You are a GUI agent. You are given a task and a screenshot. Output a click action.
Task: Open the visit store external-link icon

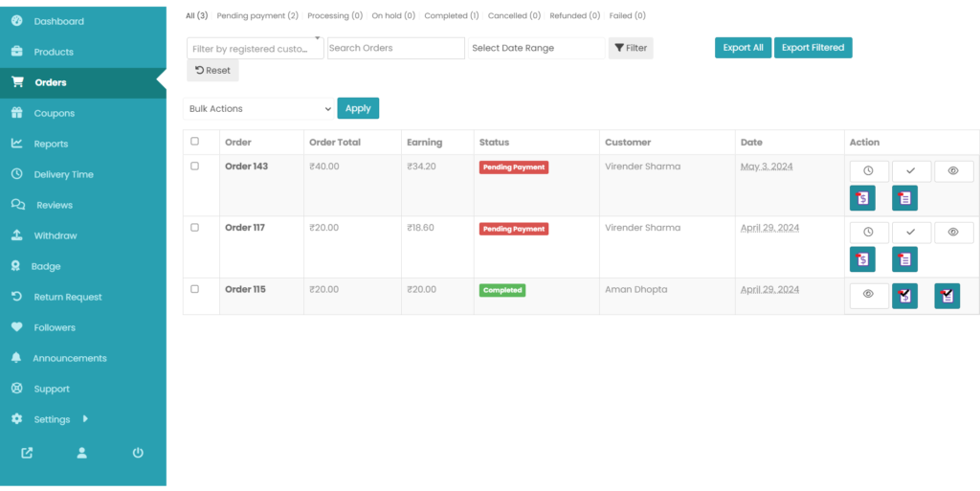(x=27, y=453)
